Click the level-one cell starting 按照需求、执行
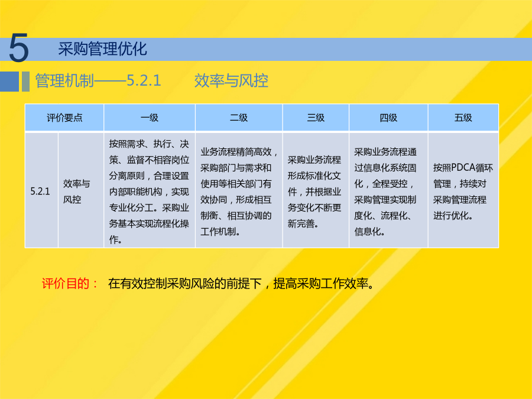532x399 pixels. pyautogui.click(x=150, y=190)
